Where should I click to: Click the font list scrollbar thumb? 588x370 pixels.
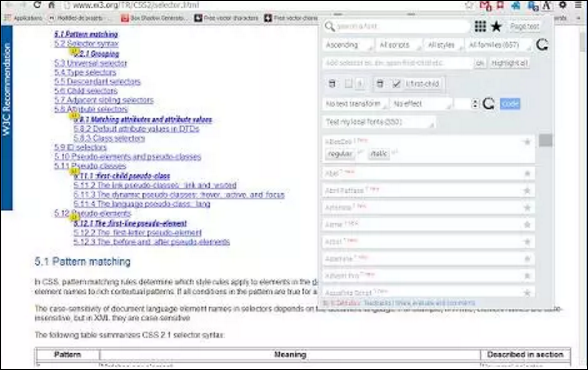[x=546, y=140]
